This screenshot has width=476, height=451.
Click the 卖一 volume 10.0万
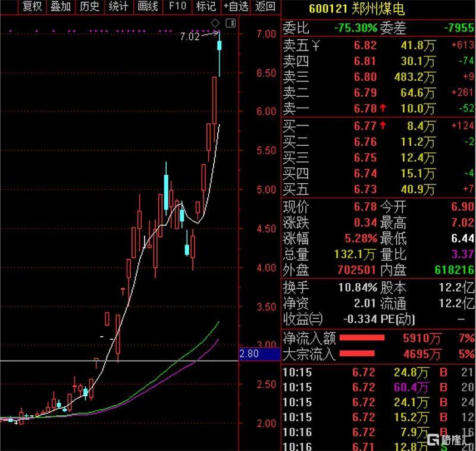coord(418,108)
